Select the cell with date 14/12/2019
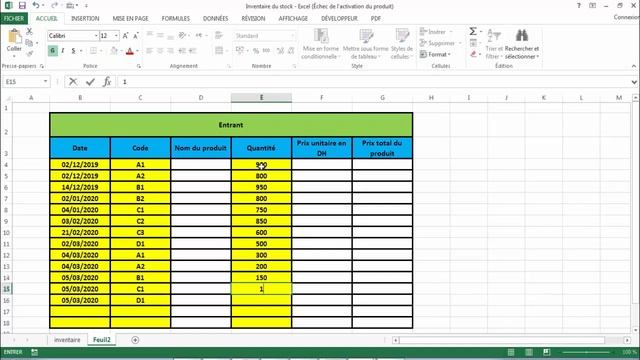Image resolution: width=640 pixels, height=360 pixels. coord(80,187)
